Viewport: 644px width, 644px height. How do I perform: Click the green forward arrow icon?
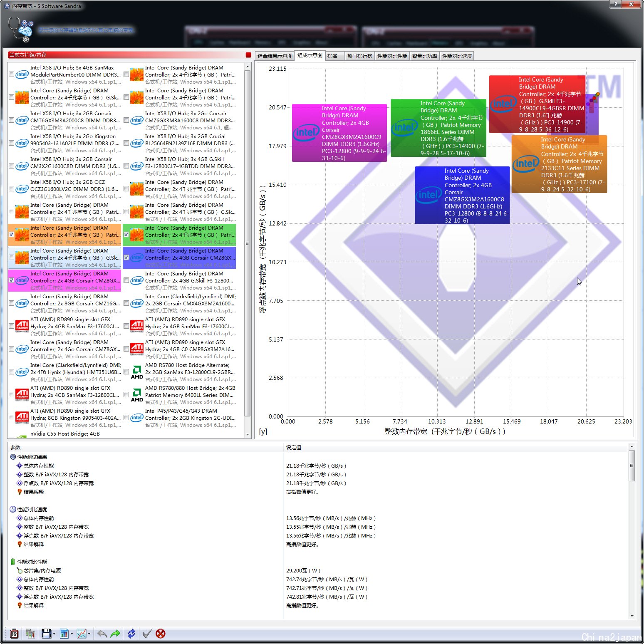pyautogui.click(x=115, y=634)
